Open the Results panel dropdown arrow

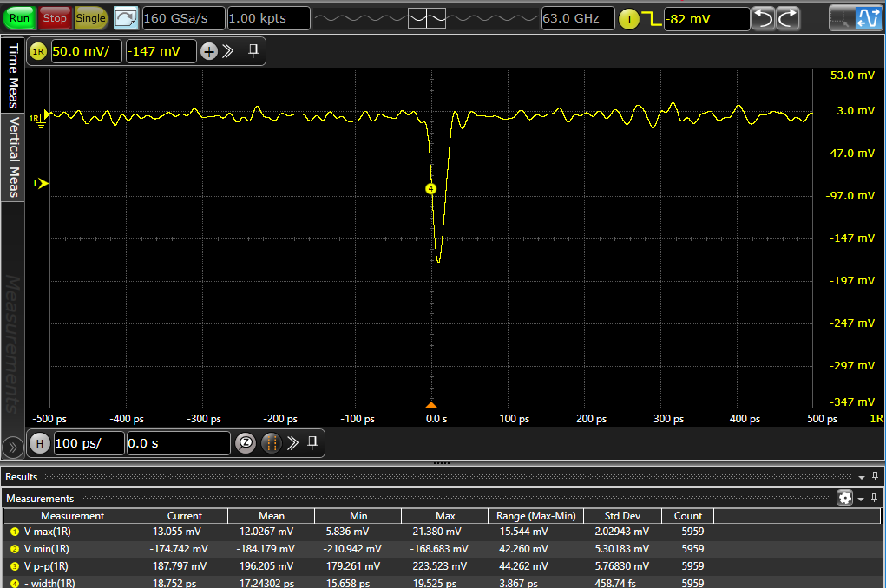(x=862, y=477)
